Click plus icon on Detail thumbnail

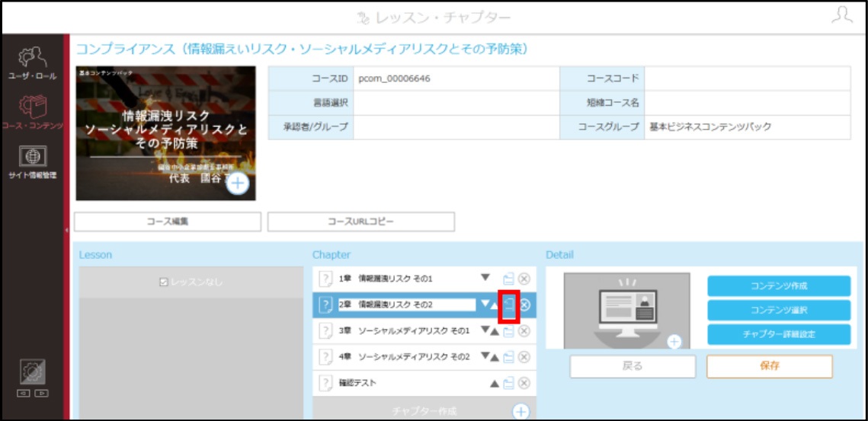point(674,342)
